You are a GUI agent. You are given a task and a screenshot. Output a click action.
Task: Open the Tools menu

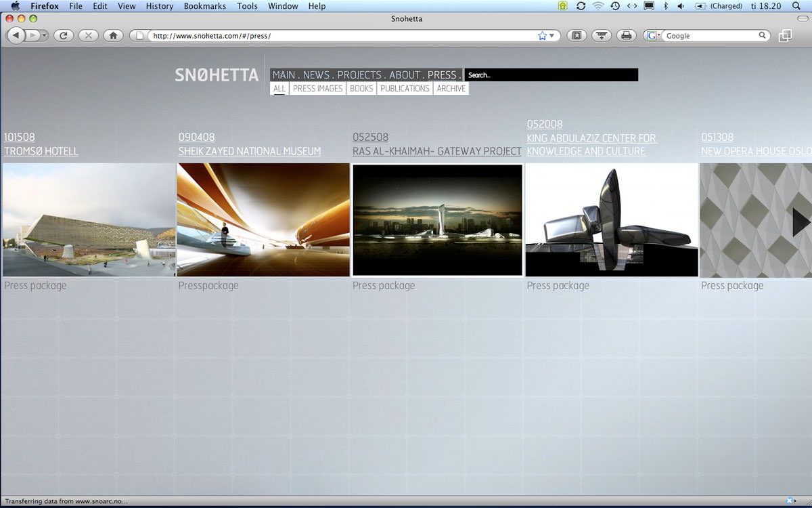point(247,6)
